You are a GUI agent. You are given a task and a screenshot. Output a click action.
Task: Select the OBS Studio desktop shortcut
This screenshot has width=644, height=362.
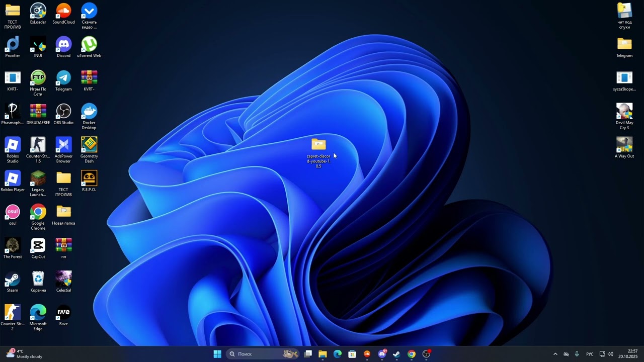click(63, 114)
